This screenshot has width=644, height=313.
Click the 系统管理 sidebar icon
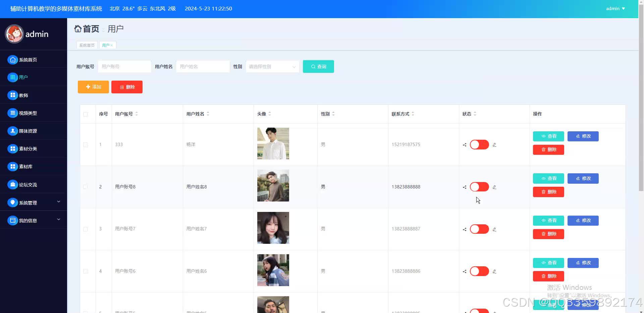tap(12, 203)
